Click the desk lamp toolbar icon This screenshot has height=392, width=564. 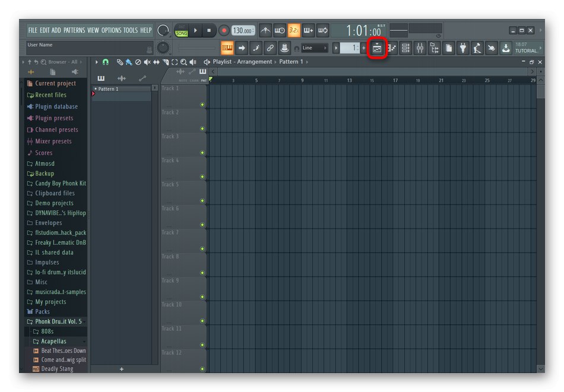[x=477, y=48]
